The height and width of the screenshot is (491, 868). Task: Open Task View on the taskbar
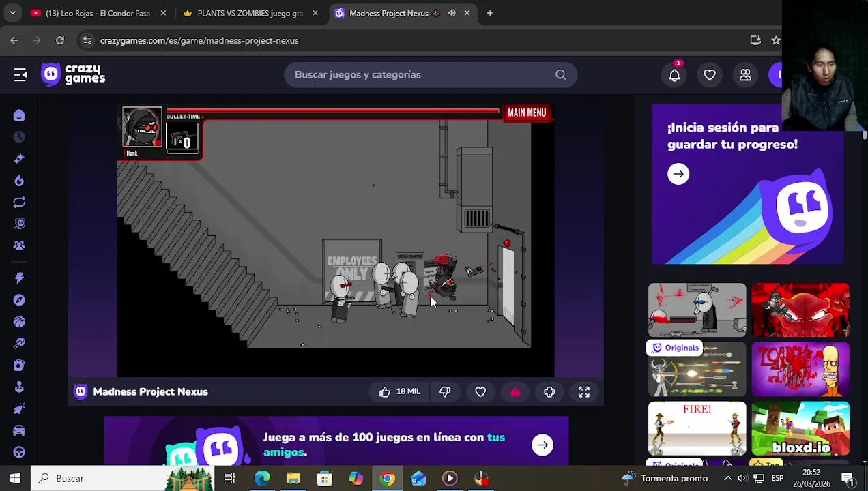point(229,478)
